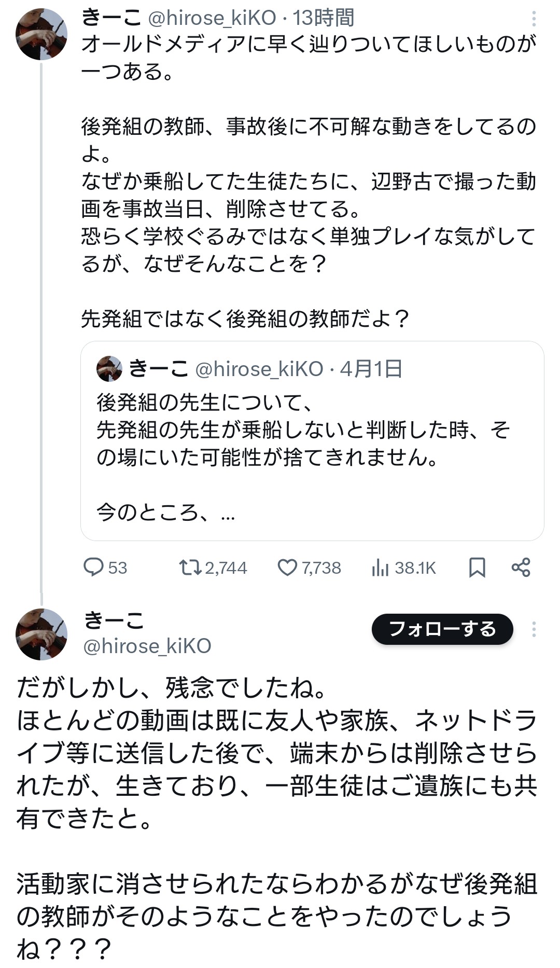Open the @hirose_kiKO handle in the top post
Viewport: 560px width, 968px height.
pyautogui.click(x=212, y=18)
